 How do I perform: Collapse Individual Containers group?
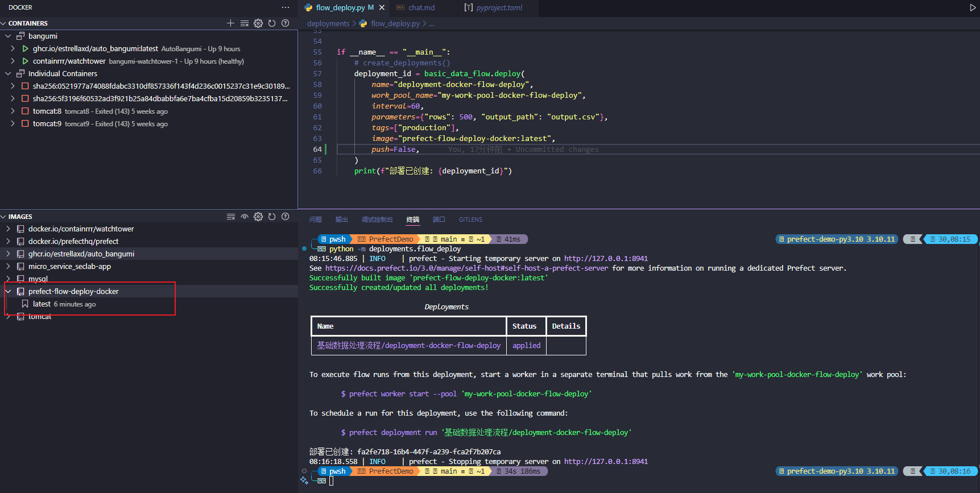pyautogui.click(x=8, y=74)
